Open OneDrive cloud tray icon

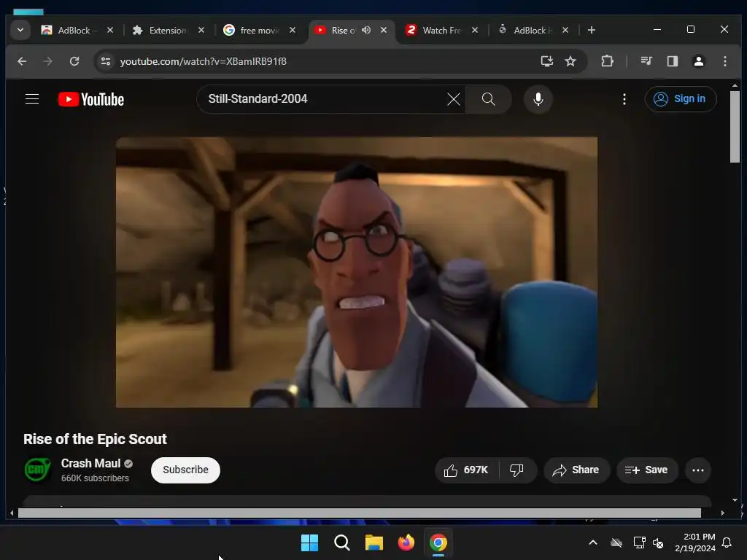616,542
